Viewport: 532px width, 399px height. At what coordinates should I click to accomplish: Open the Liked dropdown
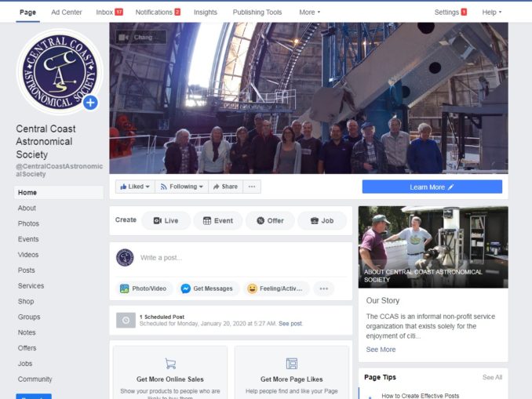(135, 187)
